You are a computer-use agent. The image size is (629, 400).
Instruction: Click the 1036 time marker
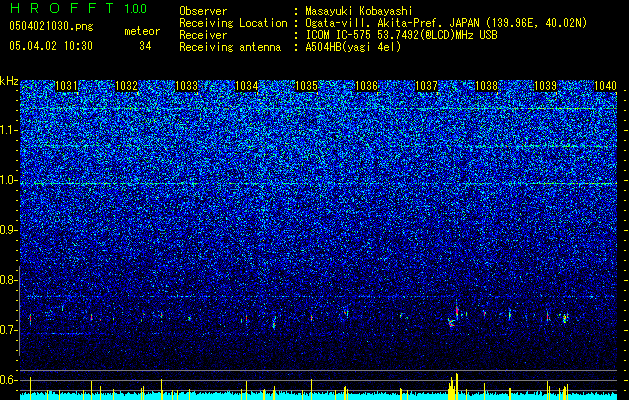[x=367, y=86]
